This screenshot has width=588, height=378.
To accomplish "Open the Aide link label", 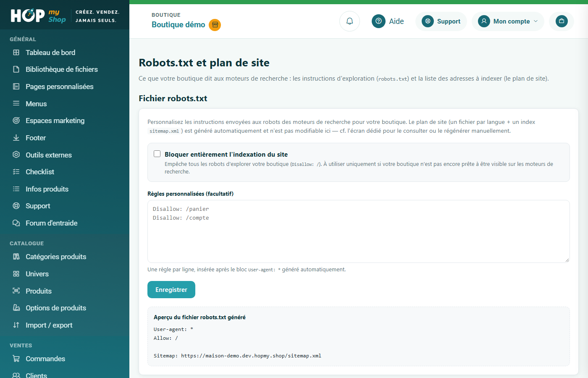I will (x=396, y=21).
